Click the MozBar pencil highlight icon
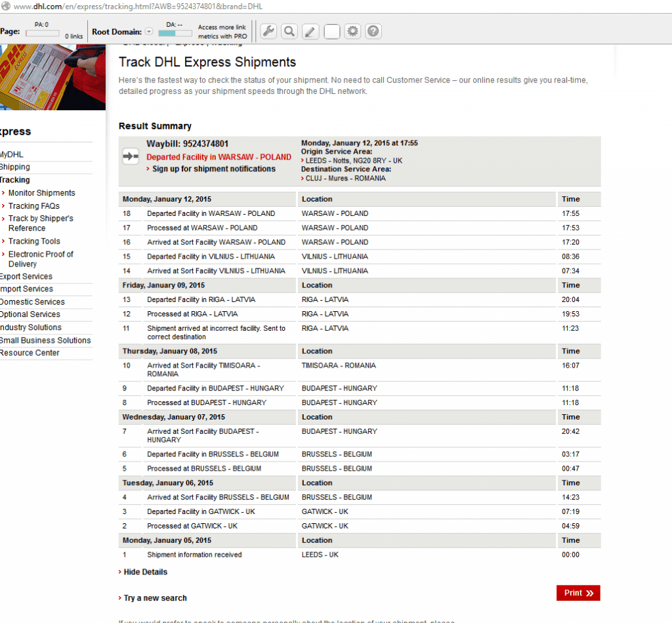Viewport: 672px width, 623px height. point(310,31)
